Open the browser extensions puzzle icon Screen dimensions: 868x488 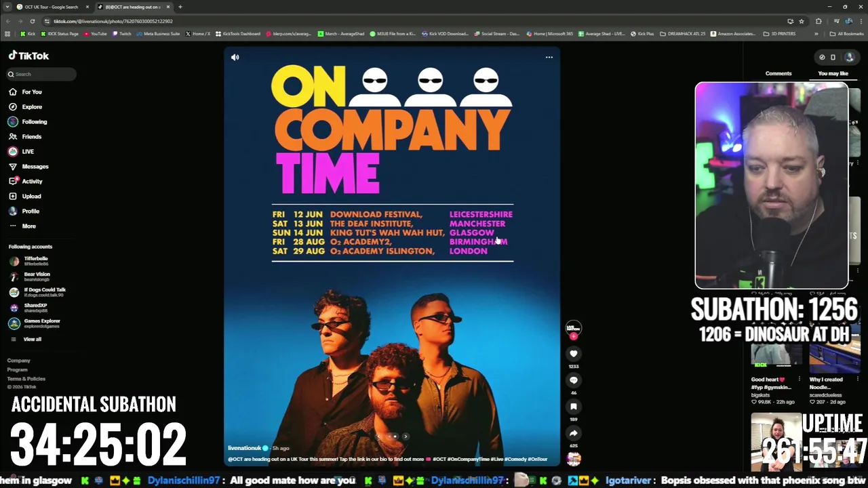coord(818,21)
